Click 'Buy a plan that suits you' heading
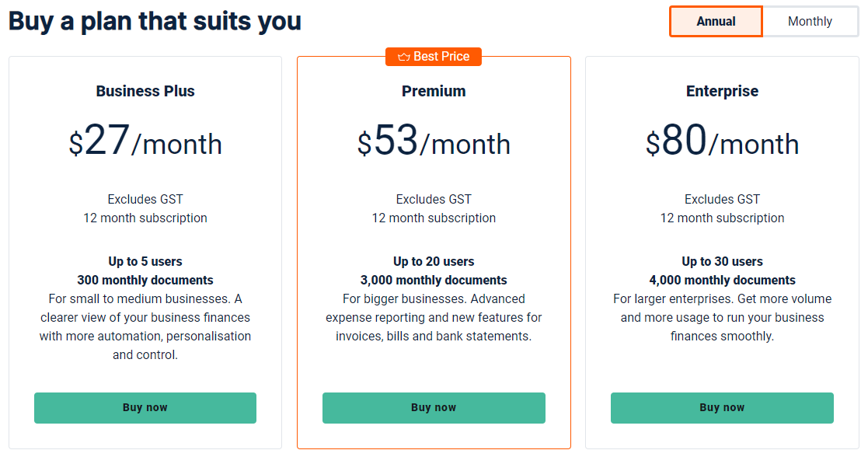Screen dimensions: 868x457 point(155,21)
